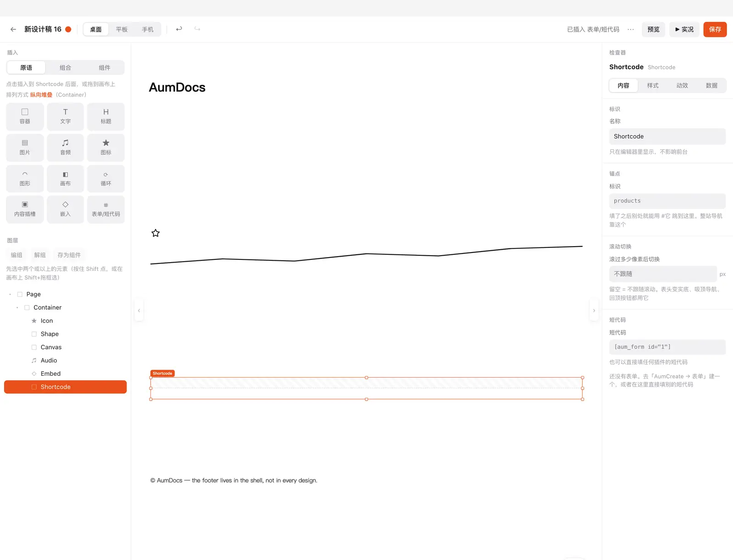Open the 组件 insert tab

(x=104, y=67)
